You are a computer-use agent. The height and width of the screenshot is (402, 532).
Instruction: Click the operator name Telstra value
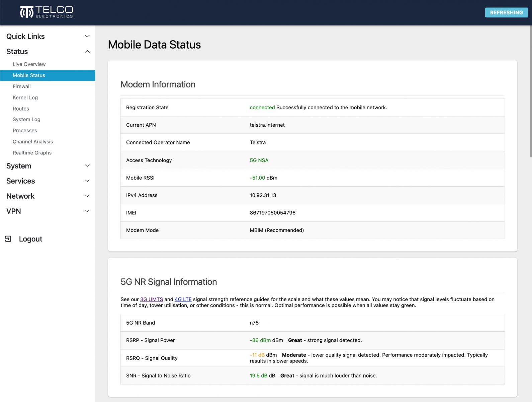click(258, 142)
